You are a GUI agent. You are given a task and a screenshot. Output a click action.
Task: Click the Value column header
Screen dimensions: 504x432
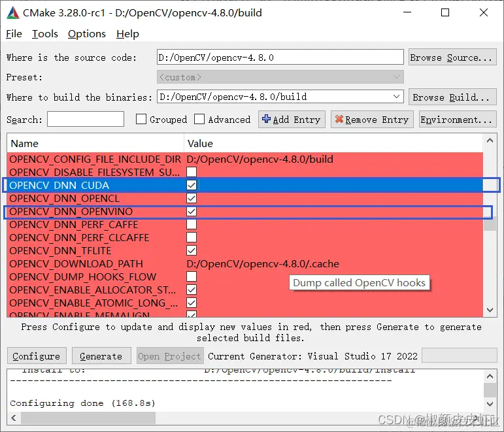point(333,143)
